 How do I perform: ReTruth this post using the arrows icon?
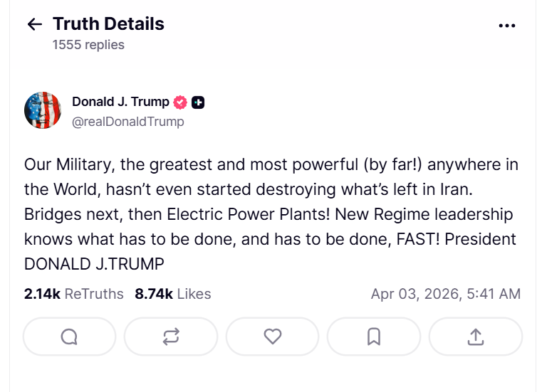[171, 337]
